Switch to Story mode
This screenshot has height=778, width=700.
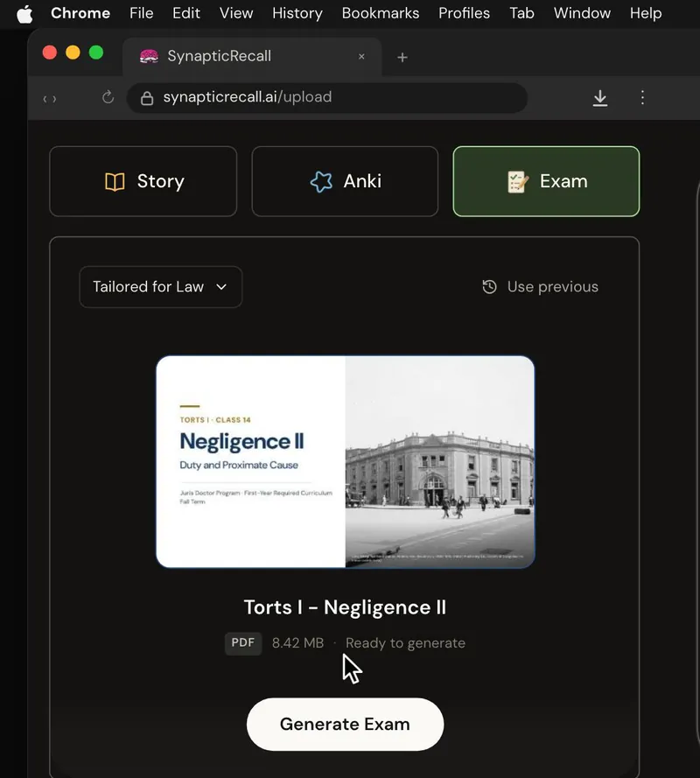pyautogui.click(x=143, y=182)
